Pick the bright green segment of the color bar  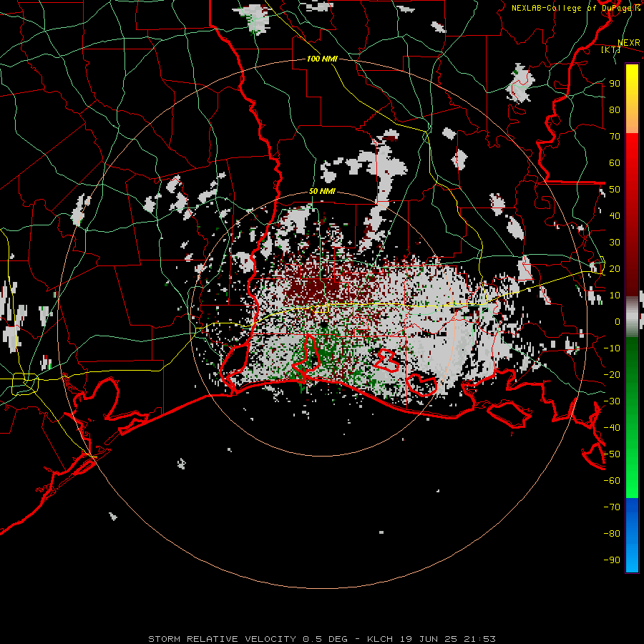[x=632, y=460]
